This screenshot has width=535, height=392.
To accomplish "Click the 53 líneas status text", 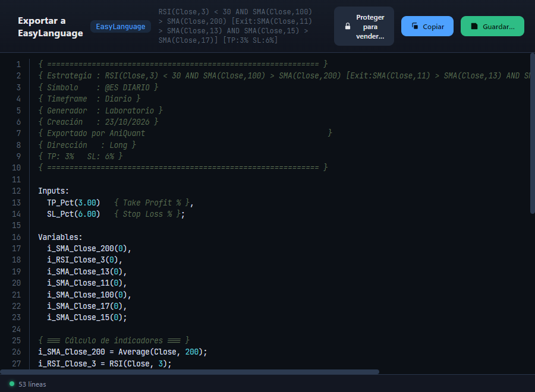I will pyautogui.click(x=32, y=384).
